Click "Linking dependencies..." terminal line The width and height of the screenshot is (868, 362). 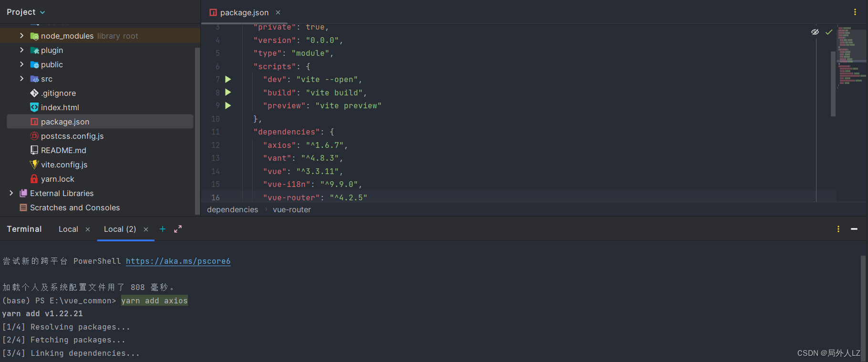click(71, 353)
